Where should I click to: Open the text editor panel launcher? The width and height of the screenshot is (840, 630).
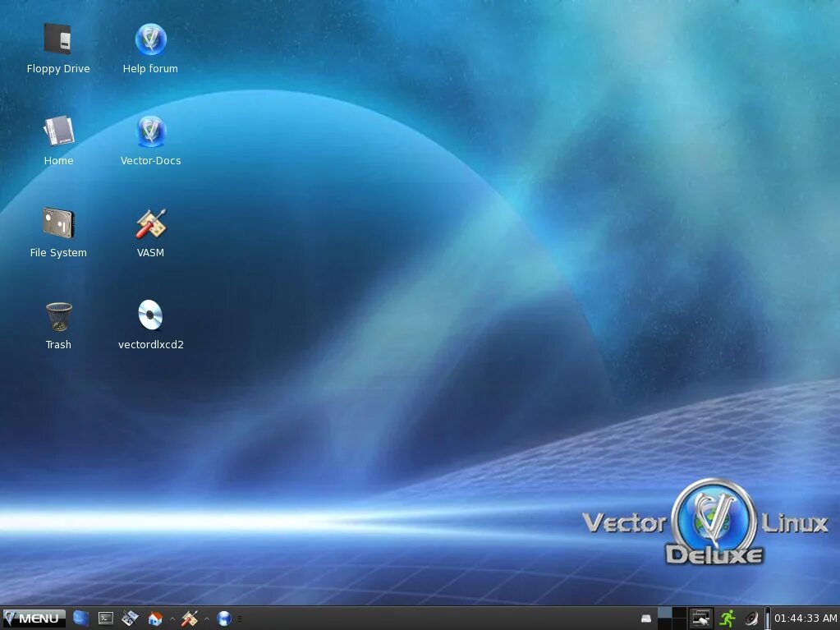[x=130, y=619]
